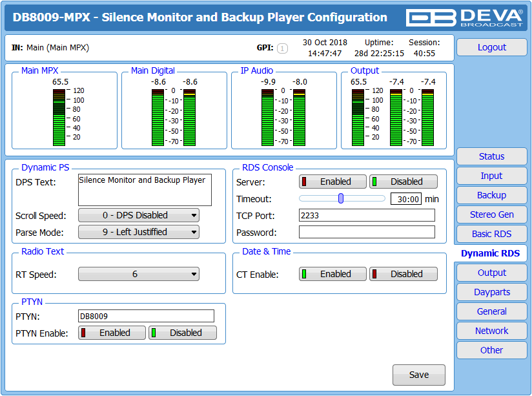Click the Main MPX level meter
The image size is (532, 396).
tap(59, 118)
